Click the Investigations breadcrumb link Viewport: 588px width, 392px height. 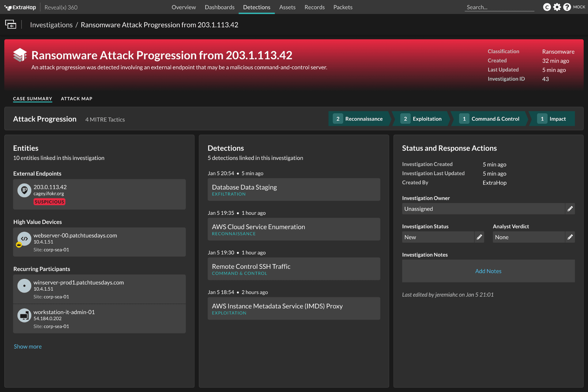(51, 25)
